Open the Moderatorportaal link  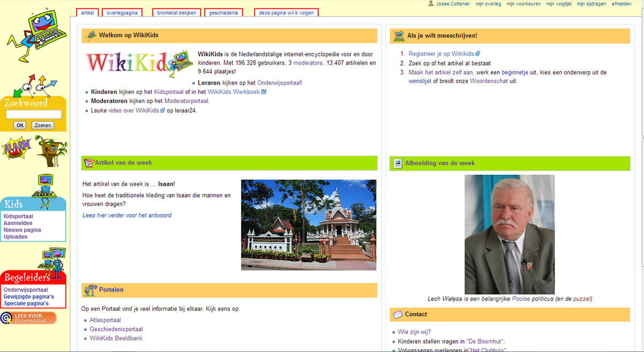pos(187,101)
